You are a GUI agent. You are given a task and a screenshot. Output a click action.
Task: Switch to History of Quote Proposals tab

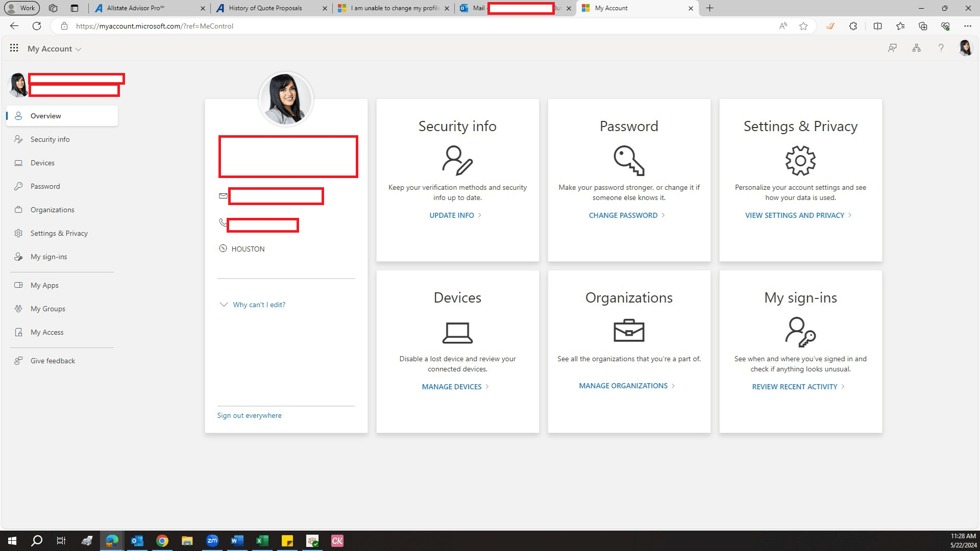point(272,8)
